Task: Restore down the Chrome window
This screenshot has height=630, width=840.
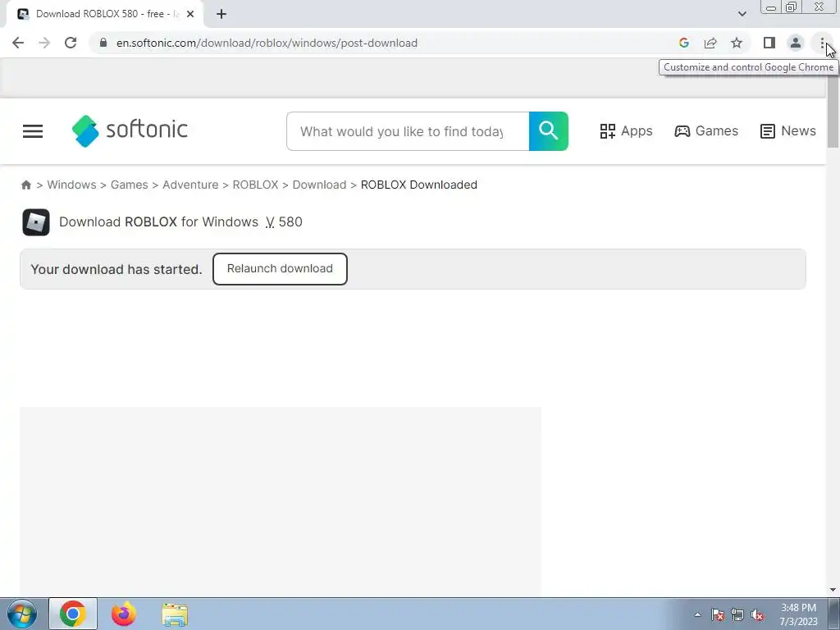Action: pyautogui.click(x=791, y=7)
